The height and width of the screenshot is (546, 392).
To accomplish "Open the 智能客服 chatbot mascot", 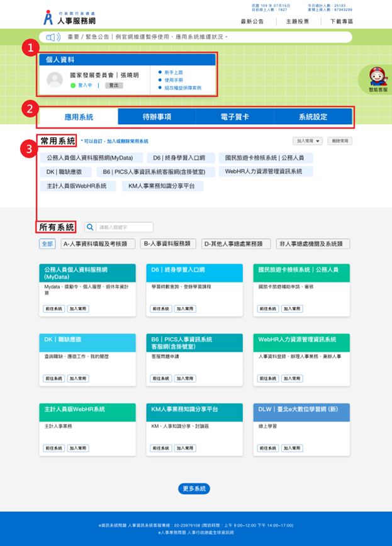I will 378,78.
